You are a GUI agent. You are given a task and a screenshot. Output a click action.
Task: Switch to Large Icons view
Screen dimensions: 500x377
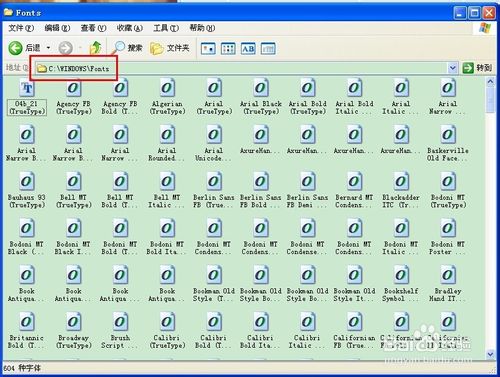(x=208, y=49)
